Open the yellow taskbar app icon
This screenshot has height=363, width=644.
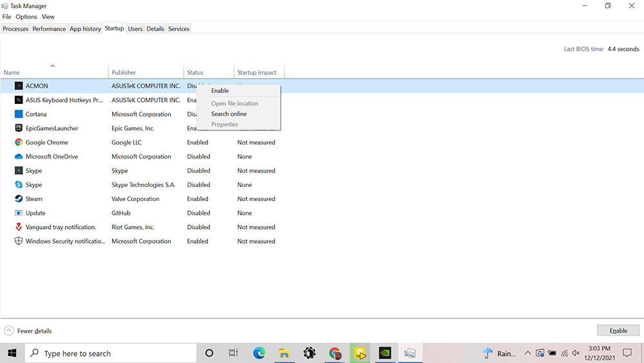(x=360, y=353)
